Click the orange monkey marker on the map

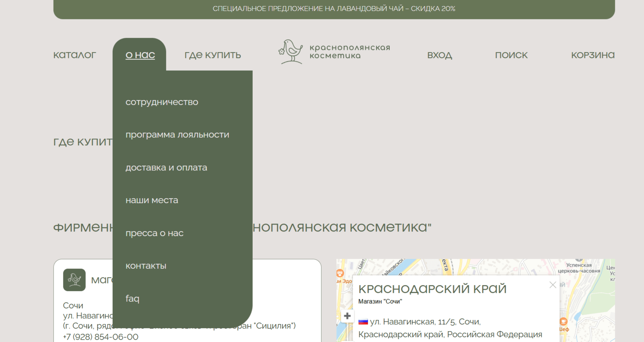(340, 273)
